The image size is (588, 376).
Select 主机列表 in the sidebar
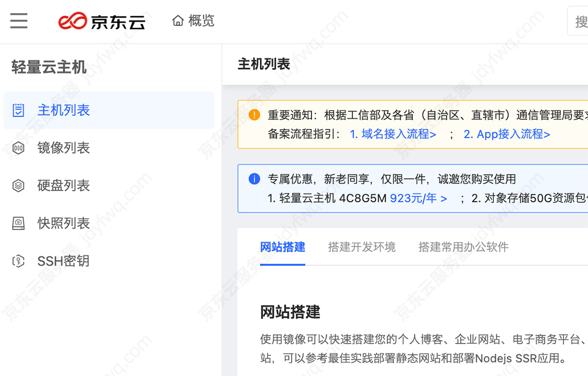pos(109,110)
